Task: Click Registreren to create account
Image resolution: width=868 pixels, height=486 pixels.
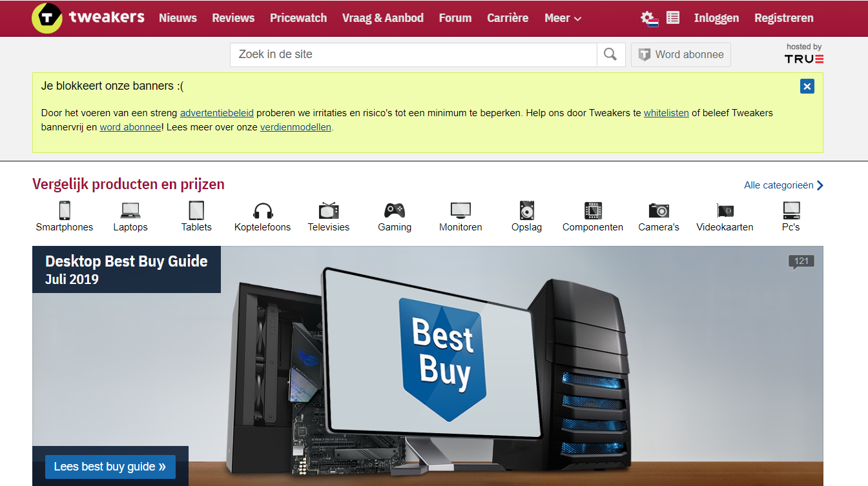Action: [784, 18]
